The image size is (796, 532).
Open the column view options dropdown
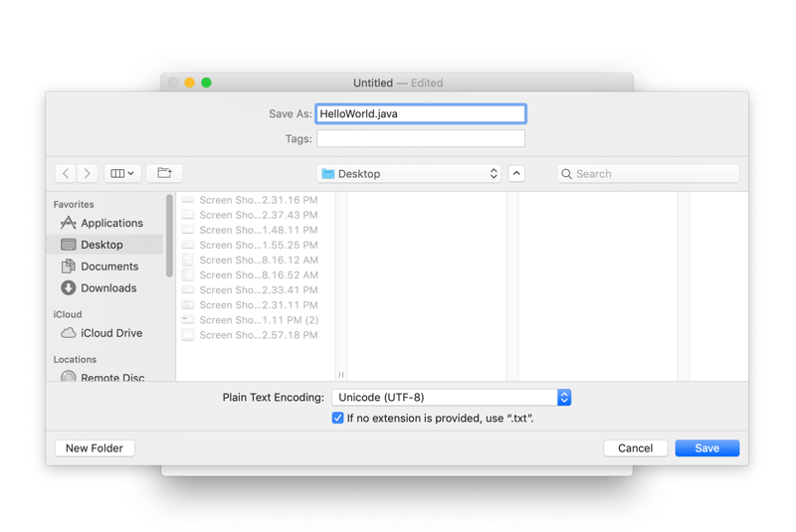pyautogui.click(x=122, y=173)
